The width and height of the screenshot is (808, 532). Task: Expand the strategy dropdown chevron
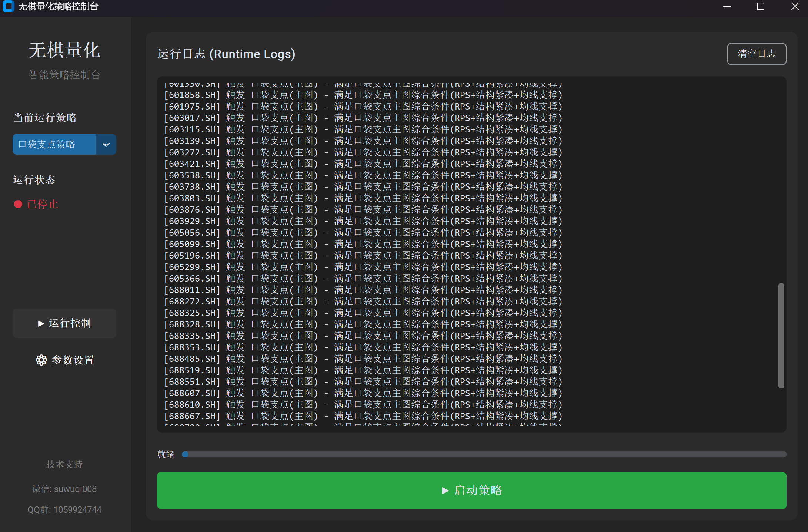tap(106, 144)
